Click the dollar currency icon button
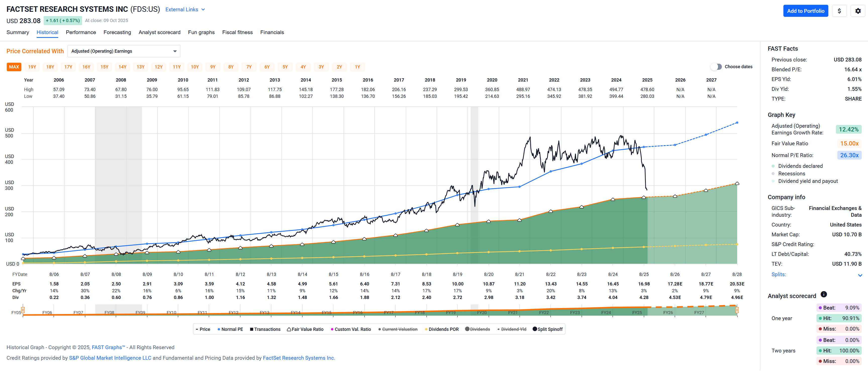This screenshot has width=868, height=371. [839, 11]
